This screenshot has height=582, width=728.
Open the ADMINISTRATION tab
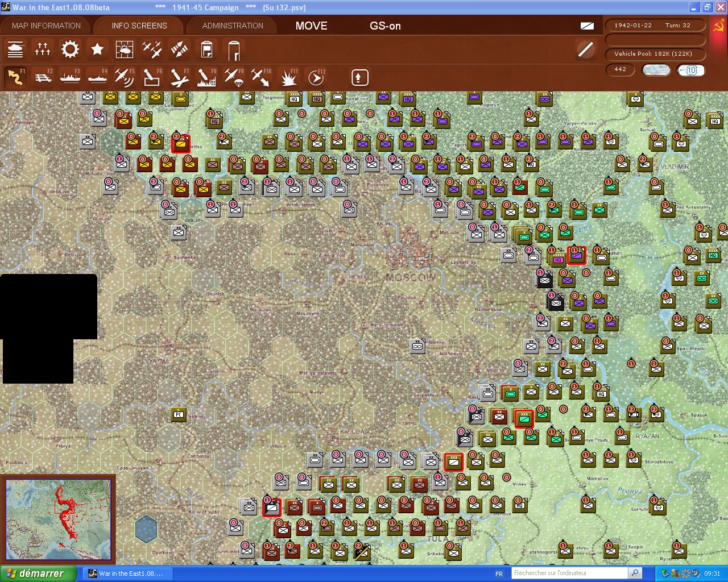(x=233, y=26)
